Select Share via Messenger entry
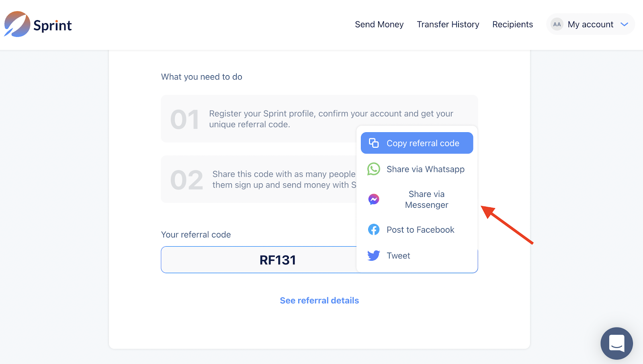The height and width of the screenshot is (364, 643). pos(426,199)
